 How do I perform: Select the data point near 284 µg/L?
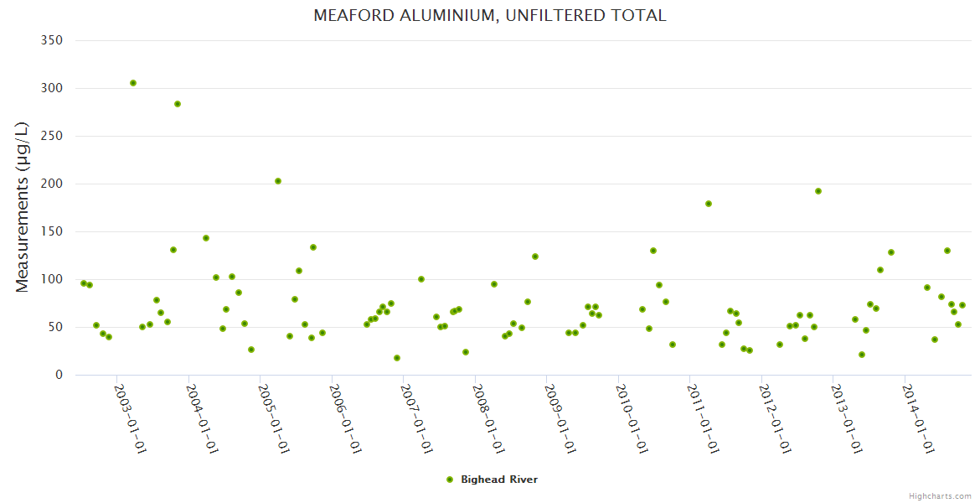(x=178, y=104)
